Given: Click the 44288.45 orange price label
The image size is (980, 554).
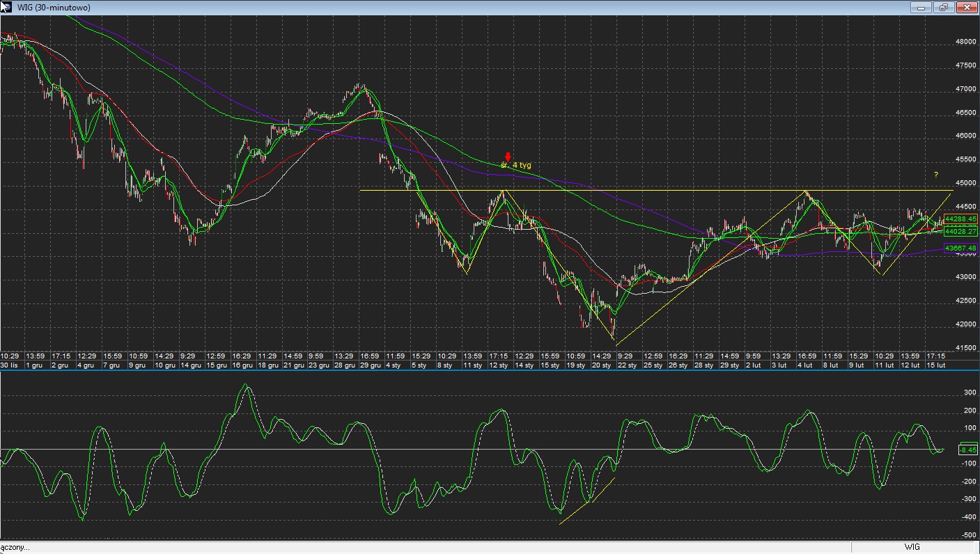Looking at the screenshot, I should pyautogui.click(x=960, y=219).
